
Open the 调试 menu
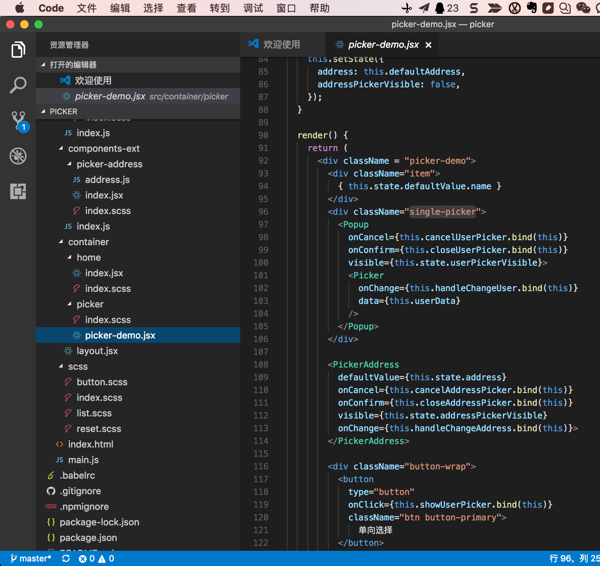(253, 8)
